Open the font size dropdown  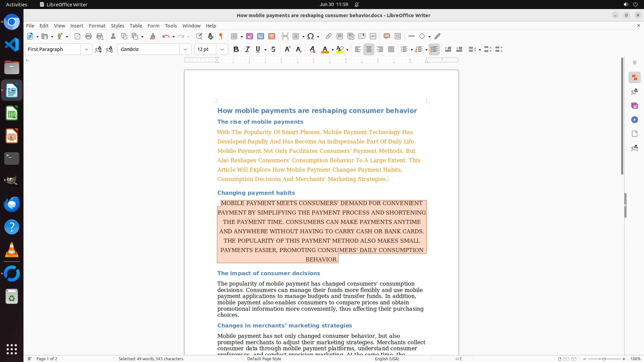222,49
